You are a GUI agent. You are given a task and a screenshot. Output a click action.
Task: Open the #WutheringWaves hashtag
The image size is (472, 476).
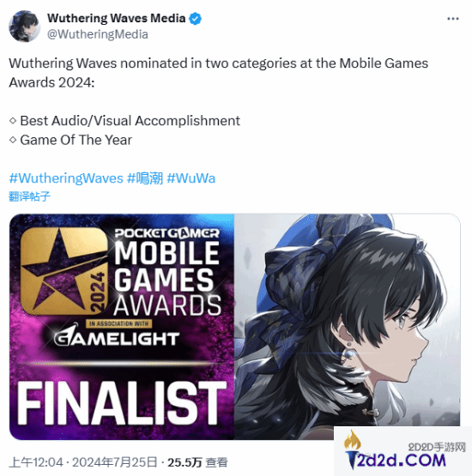[66, 178]
